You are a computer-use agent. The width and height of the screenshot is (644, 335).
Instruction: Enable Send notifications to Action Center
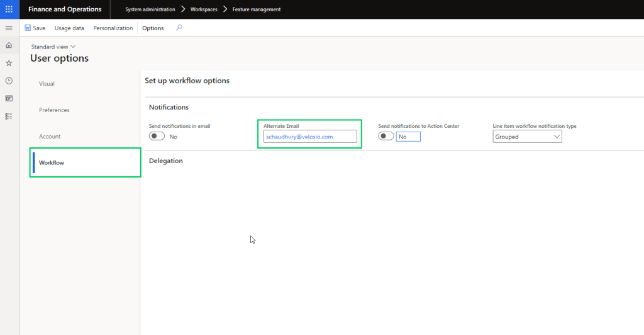pos(386,137)
